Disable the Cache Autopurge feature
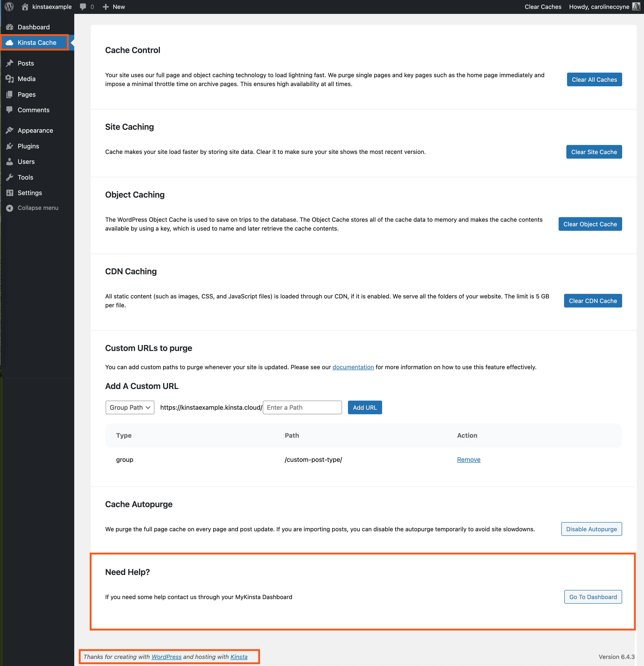This screenshot has width=644, height=666. pyautogui.click(x=591, y=529)
